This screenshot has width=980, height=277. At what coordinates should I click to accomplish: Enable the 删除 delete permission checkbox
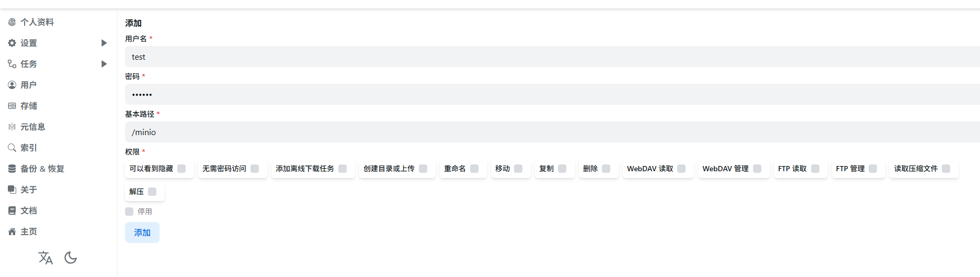coord(606,169)
